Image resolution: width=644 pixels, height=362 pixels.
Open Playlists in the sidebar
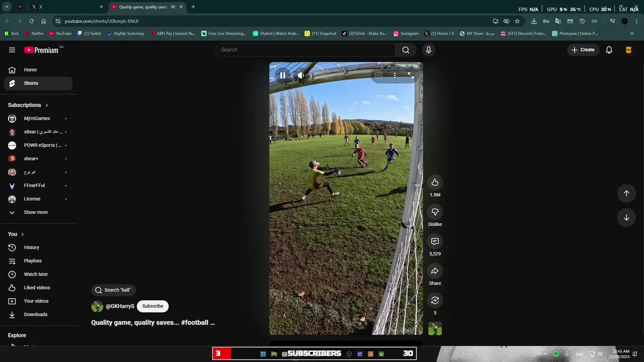tap(38, 261)
